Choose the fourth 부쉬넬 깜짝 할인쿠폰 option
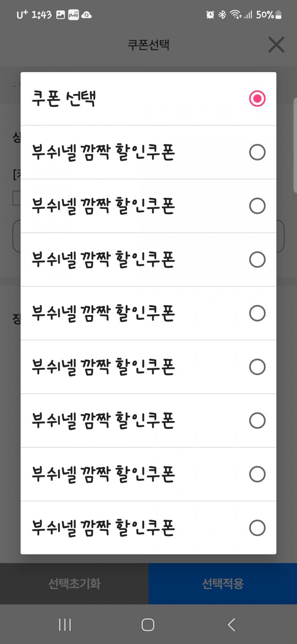Screen dimensions: 297x644 pyautogui.click(x=257, y=313)
